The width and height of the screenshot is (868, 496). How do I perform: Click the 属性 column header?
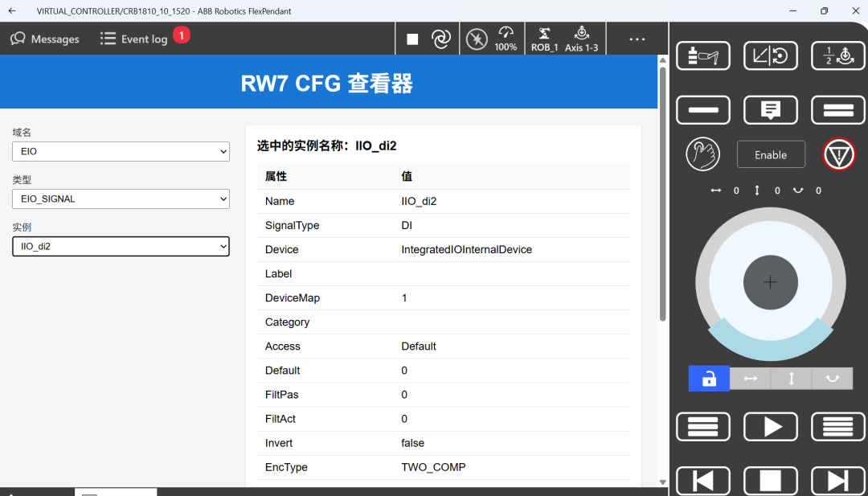click(x=276, y=177)
